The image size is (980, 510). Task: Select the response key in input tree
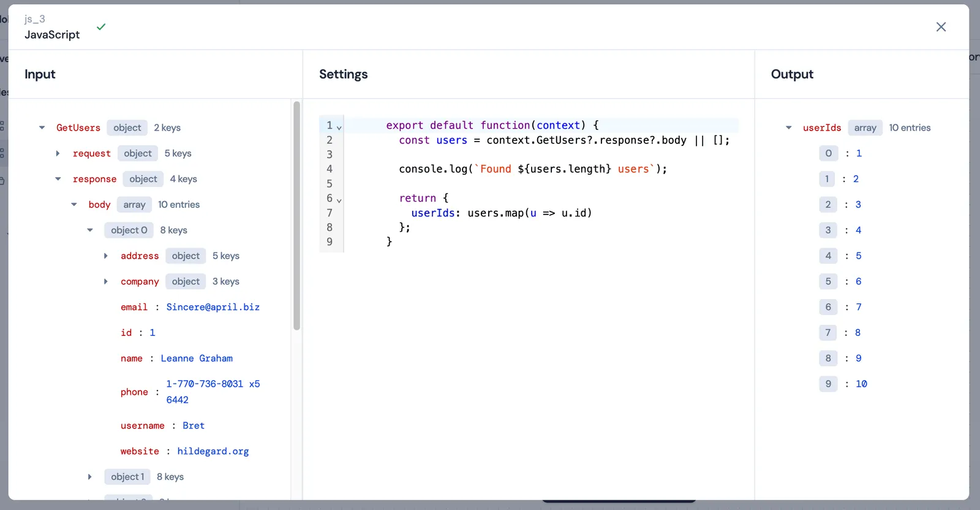pyautogui.click(x=94, y=179)
